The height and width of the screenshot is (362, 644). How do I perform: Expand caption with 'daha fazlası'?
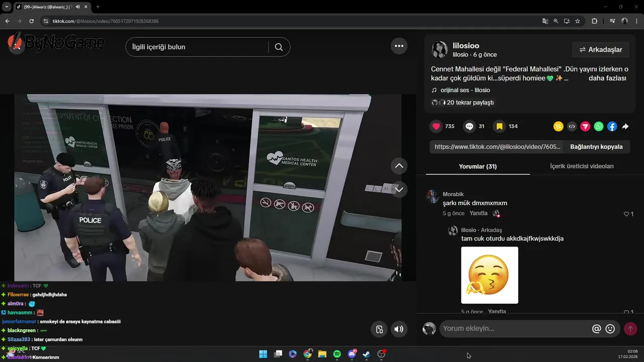click(607, 78)
